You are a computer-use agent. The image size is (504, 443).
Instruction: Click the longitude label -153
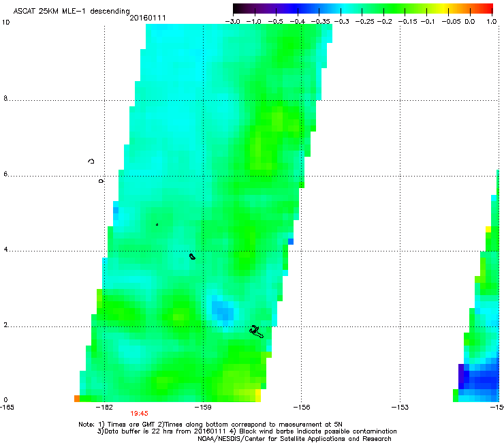tap(400, 408)
